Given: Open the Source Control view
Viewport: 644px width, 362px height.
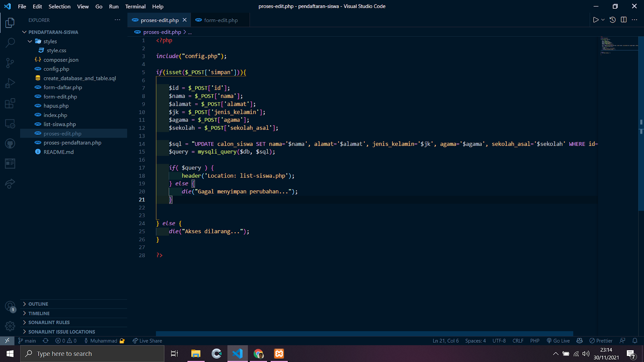Looking at the screenshot, I should [10, 63].
